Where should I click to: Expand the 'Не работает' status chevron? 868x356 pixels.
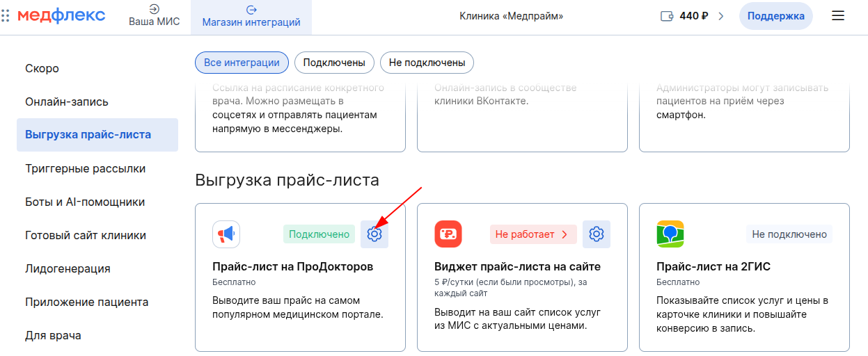[x=565, y=234]
